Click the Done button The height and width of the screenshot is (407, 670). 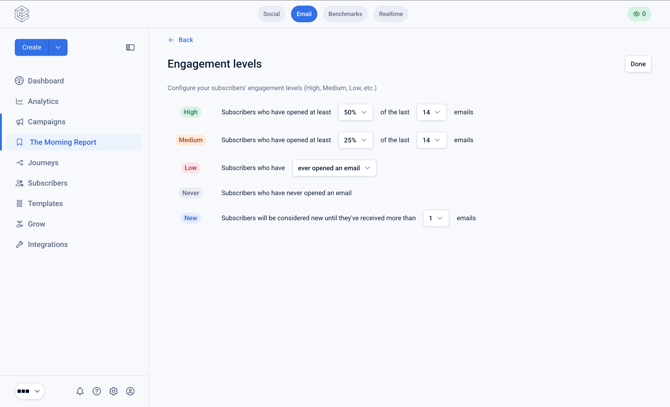(x=638, y=64)
